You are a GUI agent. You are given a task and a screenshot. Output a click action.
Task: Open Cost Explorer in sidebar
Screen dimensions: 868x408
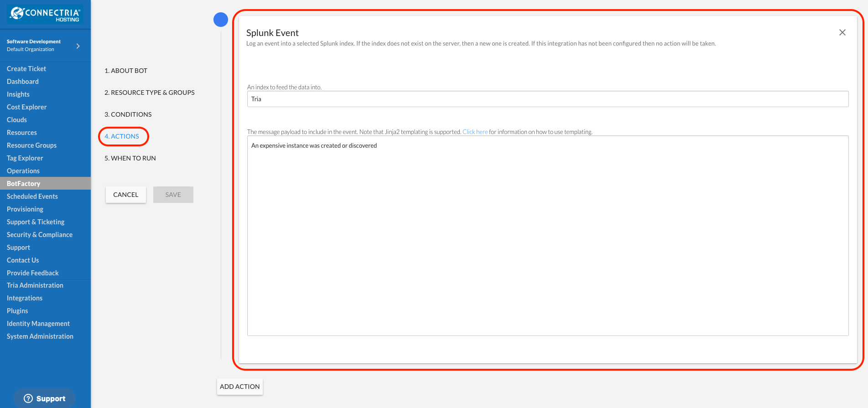pyautogui.click(x=27, y=107)
